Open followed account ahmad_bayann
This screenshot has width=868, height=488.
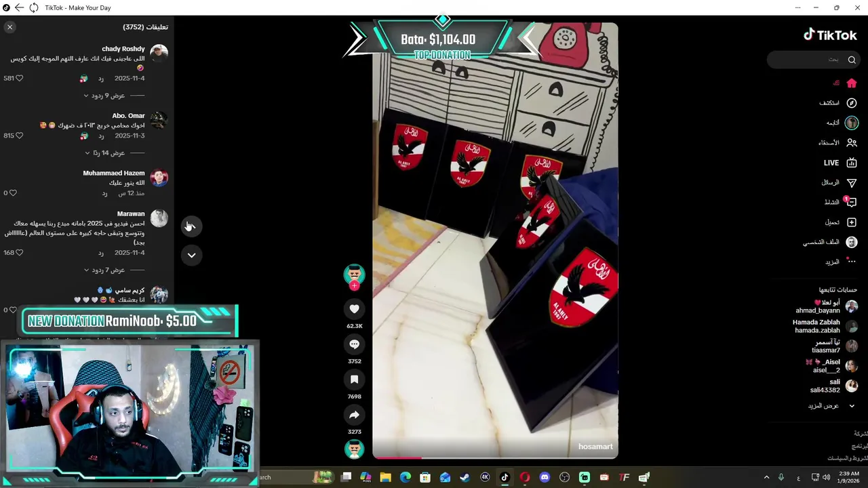[x=826, y=306]
